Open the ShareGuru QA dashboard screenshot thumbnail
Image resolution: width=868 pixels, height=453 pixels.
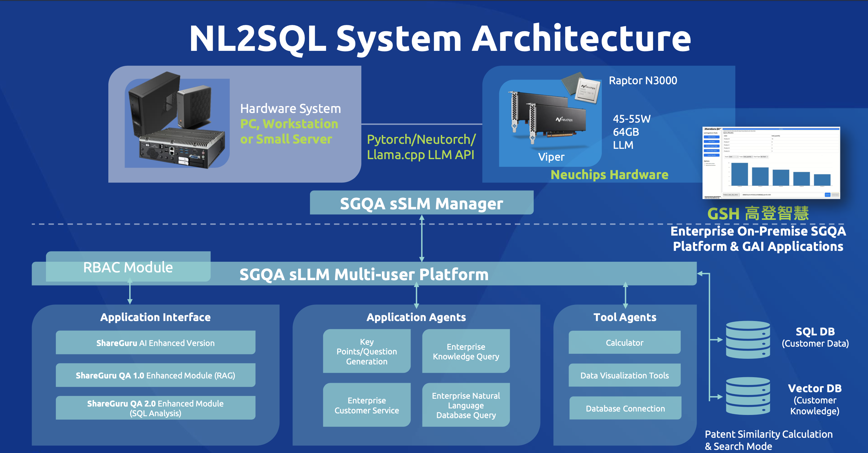coord(771,163)
